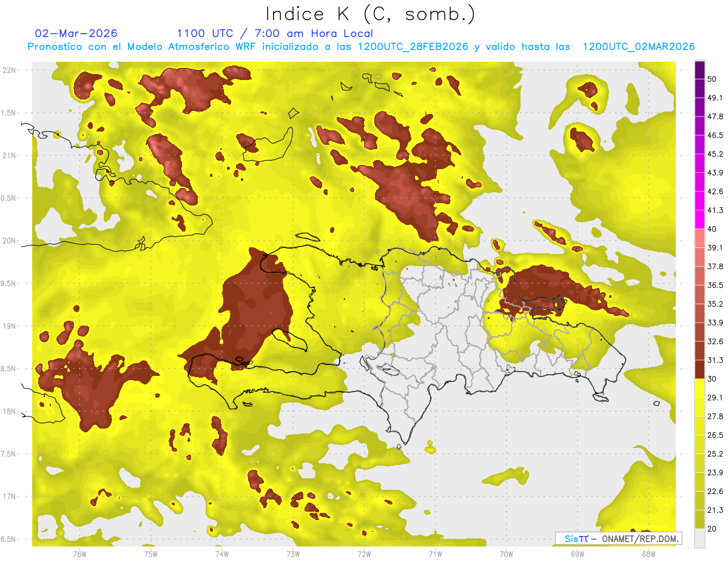Click the legend value '46.5'
The image size is (728, 562).
(715, 136)
